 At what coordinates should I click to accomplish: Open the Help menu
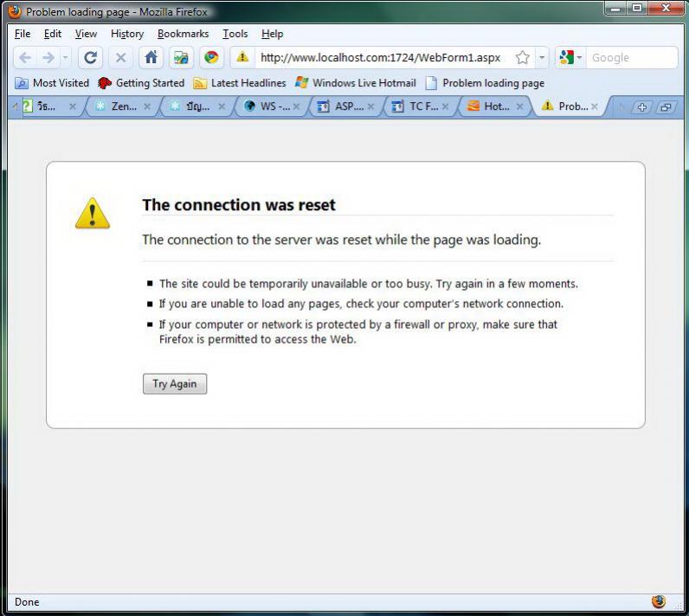point(272,34)
